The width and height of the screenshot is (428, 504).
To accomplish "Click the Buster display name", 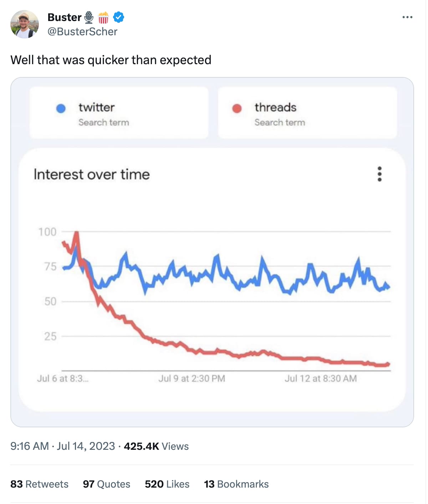I will coord(64,17).
